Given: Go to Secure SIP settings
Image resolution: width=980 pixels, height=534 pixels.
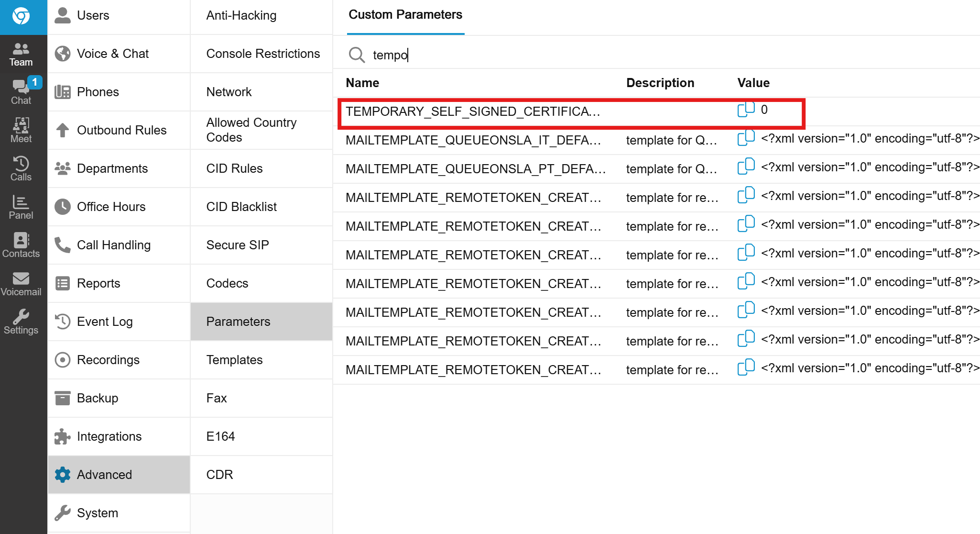Looking at the screenshot, I should [238, 245].
